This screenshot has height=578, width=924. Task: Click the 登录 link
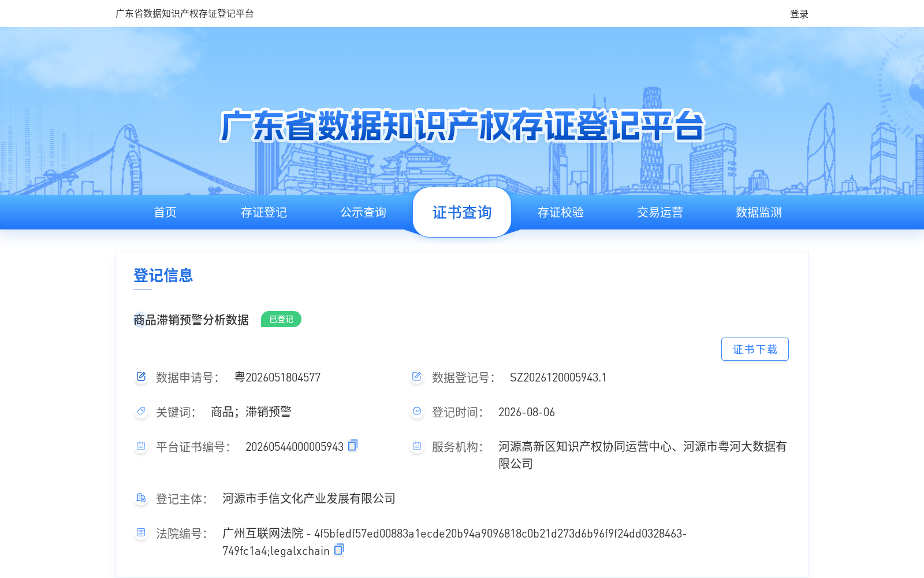[x=799, y=14]
